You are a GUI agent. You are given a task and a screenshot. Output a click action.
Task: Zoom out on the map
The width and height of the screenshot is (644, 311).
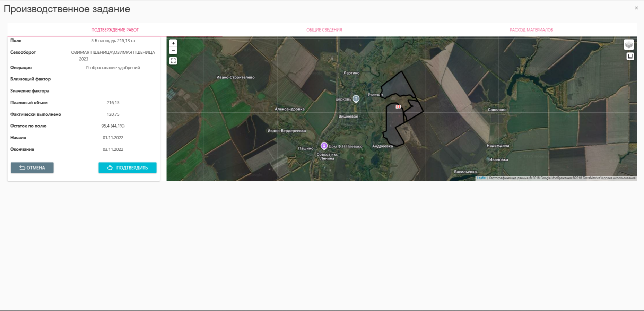(173, 51)
